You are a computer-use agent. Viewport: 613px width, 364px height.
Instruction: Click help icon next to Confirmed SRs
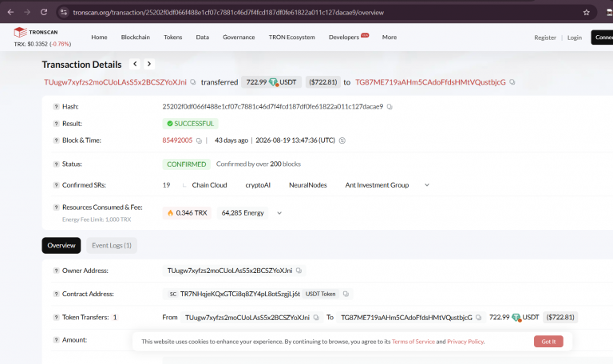coord(56,185)
